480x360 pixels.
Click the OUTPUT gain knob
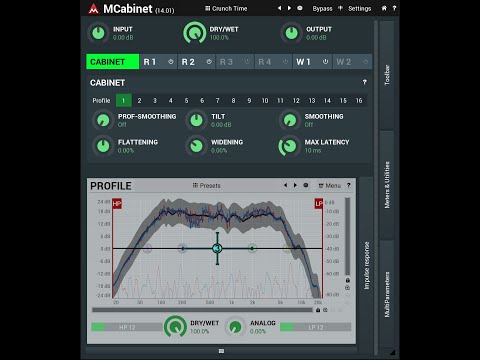pos(291,33)
